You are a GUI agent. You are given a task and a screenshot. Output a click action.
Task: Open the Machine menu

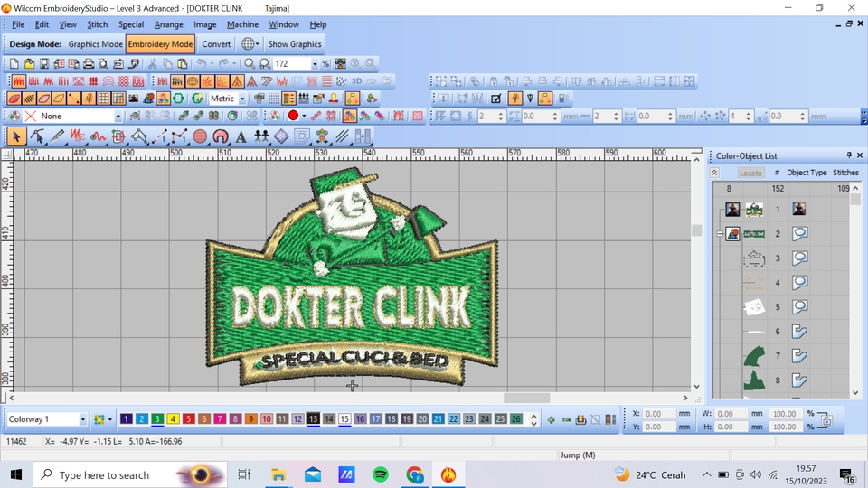[x=242, y=24]
